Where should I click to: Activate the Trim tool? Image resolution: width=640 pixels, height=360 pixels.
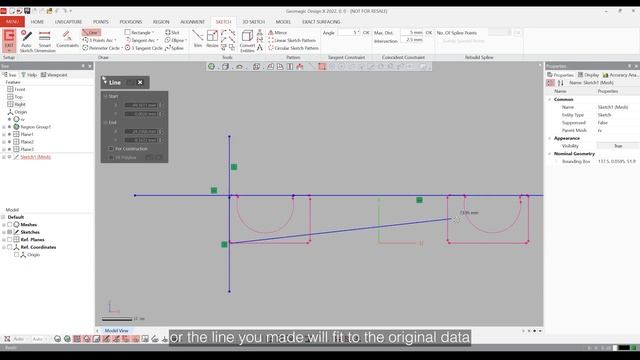point(198,39)
